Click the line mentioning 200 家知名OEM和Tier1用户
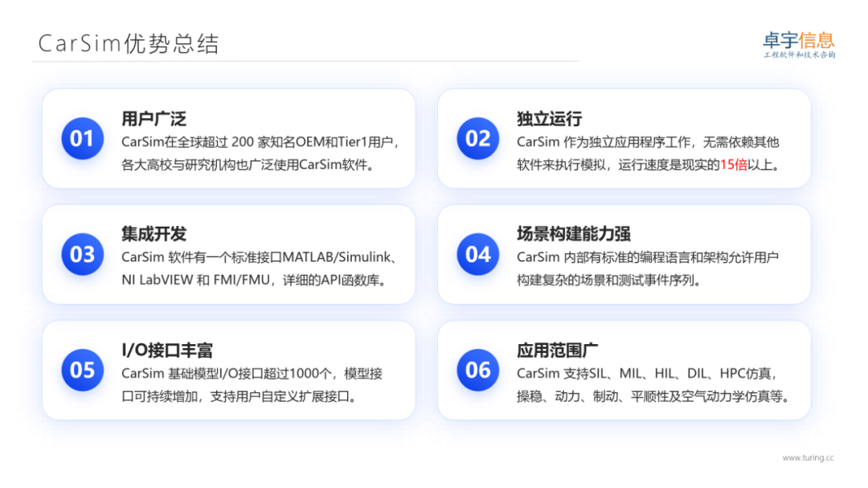 click(x=260, y=142)
